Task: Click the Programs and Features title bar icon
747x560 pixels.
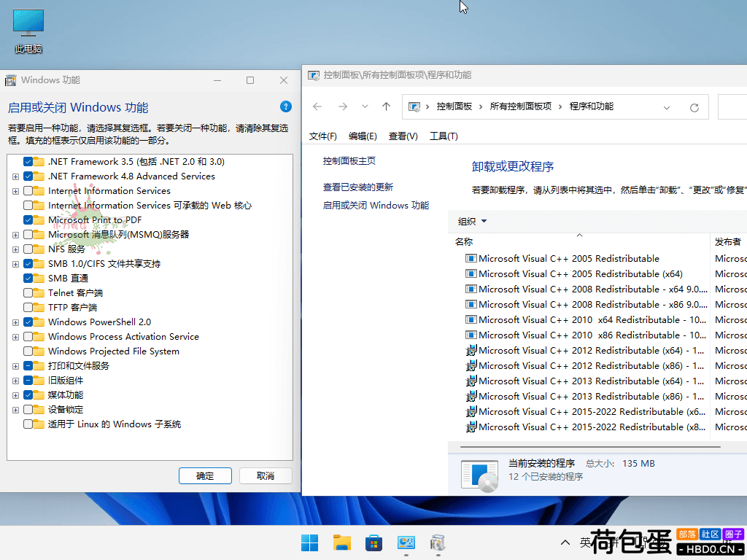Action: coord(314,75)
